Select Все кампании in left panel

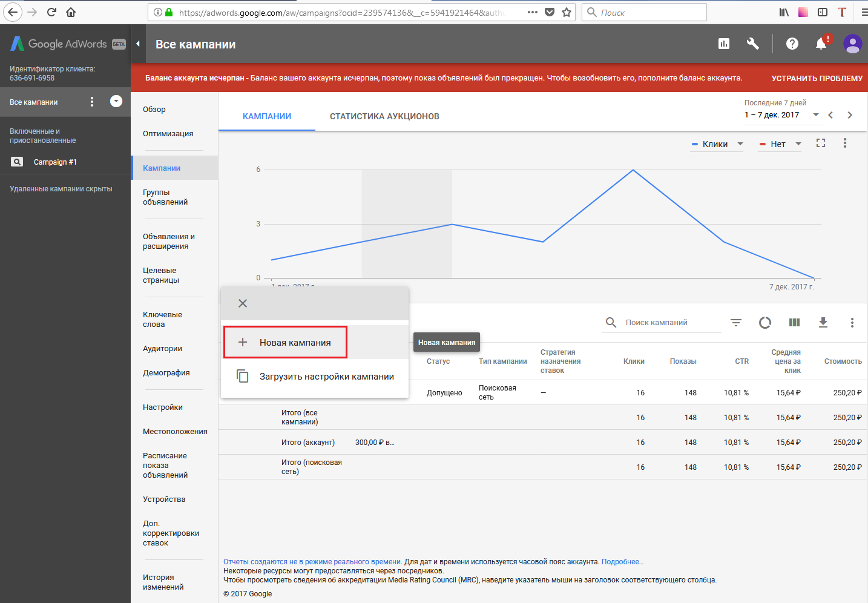pos(34,102)
